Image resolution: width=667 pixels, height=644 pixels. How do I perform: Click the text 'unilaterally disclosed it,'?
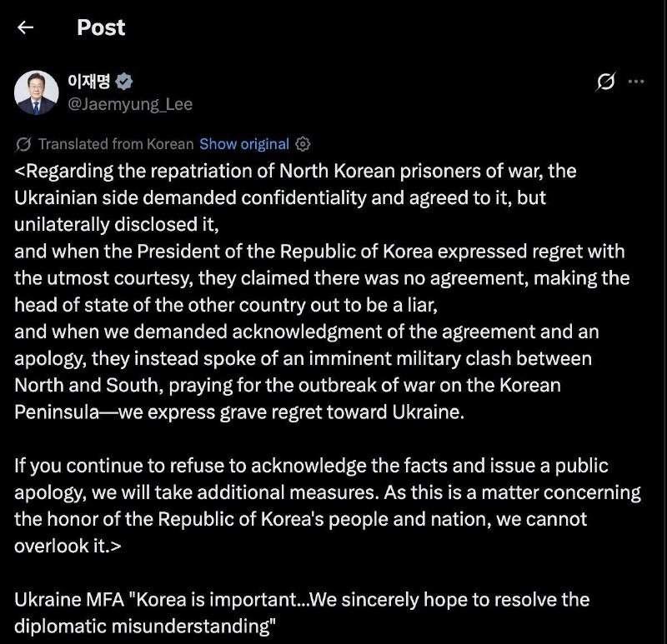coord(117,224)
